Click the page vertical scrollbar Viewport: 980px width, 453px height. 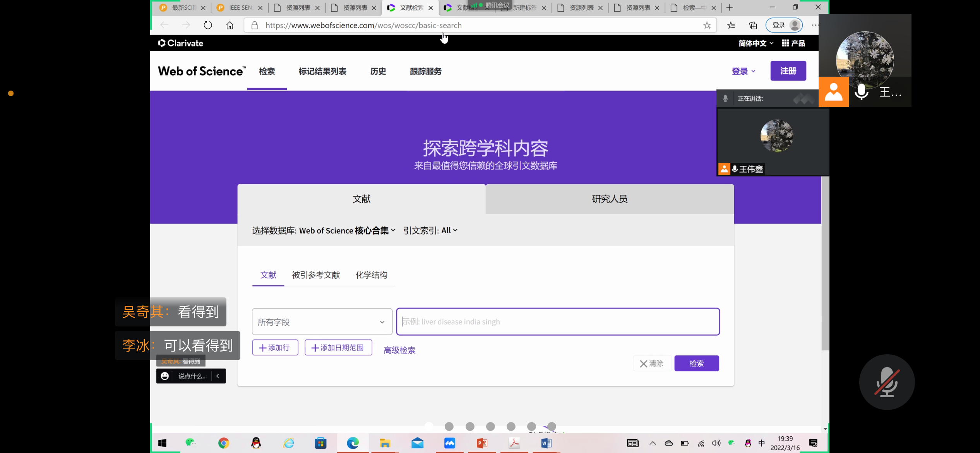[825, 263]
